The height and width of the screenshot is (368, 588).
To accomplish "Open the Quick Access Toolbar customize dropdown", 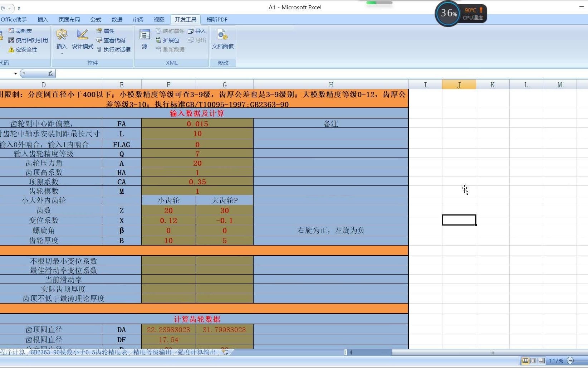I will (x=19, y=8).
